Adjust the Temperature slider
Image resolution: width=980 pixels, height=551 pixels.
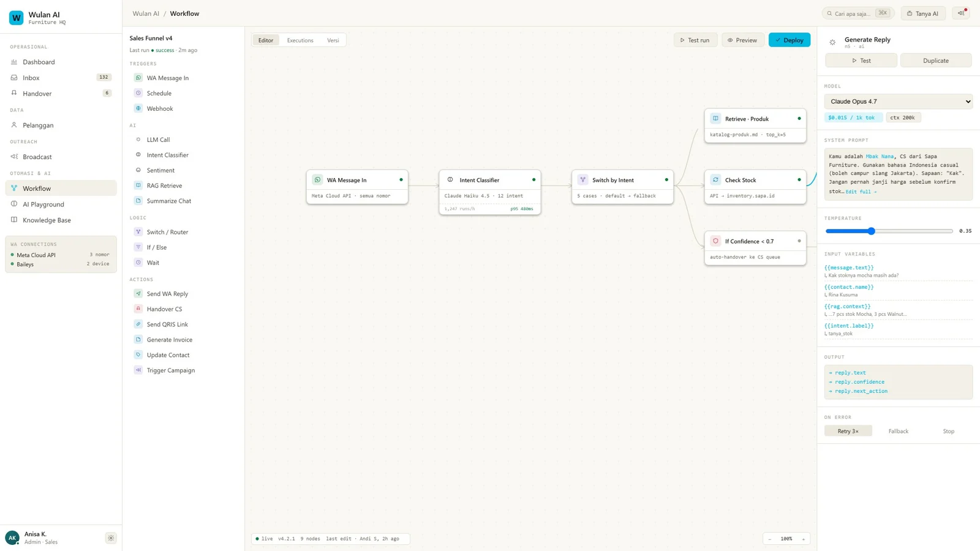872,231
